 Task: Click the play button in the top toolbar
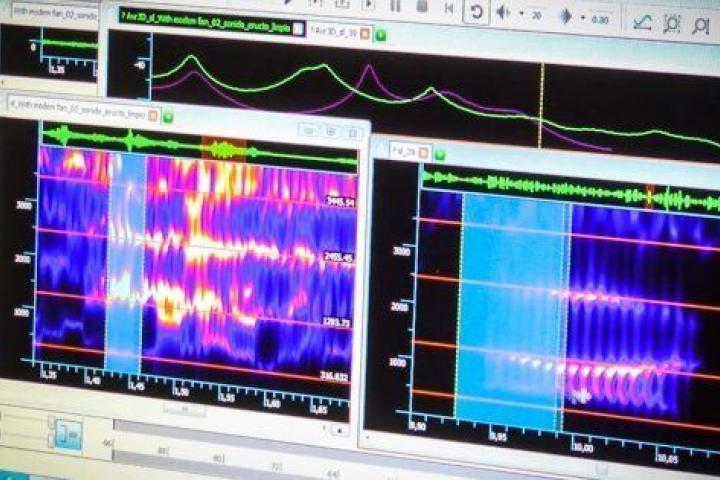click(369, 5)
